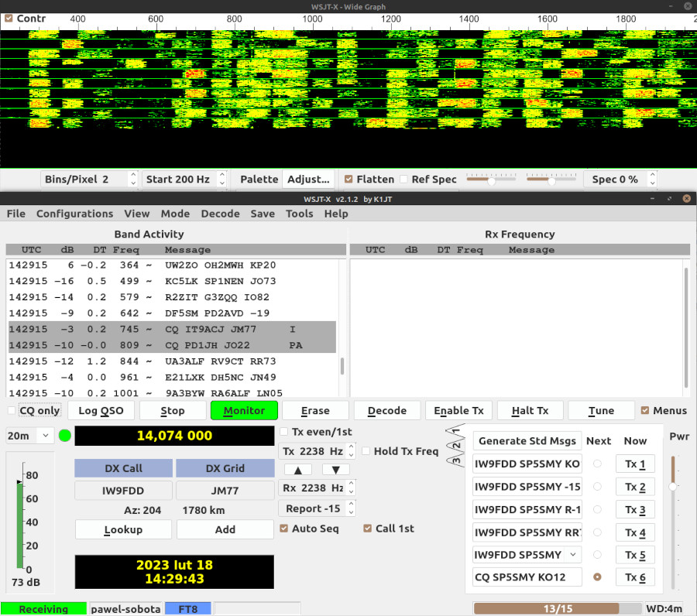The height and width of the screenshot is (616, 697).
Task: Open the Decode menu
Action: (220, 214)
